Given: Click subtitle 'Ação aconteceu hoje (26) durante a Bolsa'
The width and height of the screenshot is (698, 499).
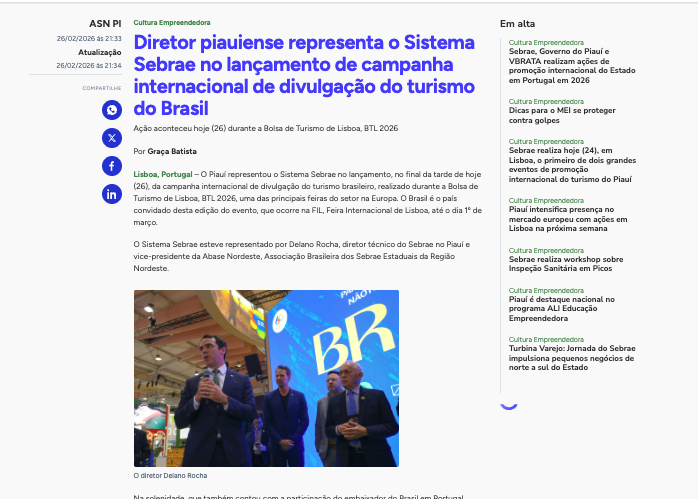Looking at the screenshot, I should 266,129.
